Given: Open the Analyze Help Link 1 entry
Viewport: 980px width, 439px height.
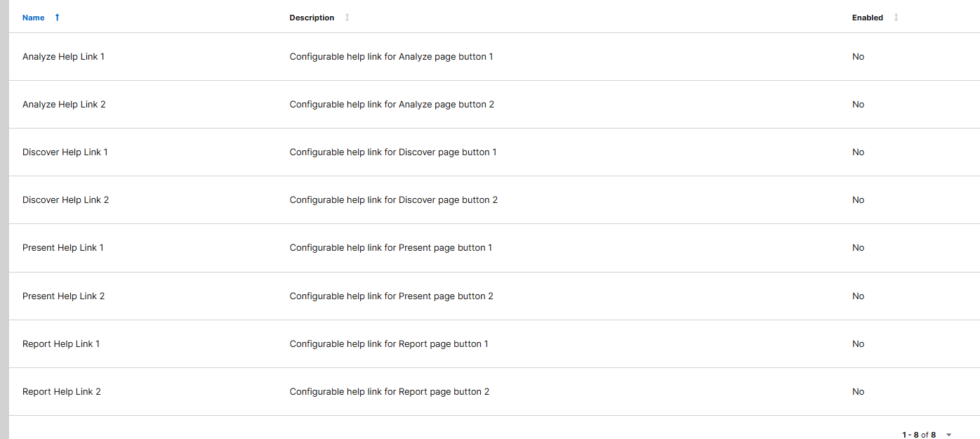Looking at the screenshot, I should [x=63, y=56].
